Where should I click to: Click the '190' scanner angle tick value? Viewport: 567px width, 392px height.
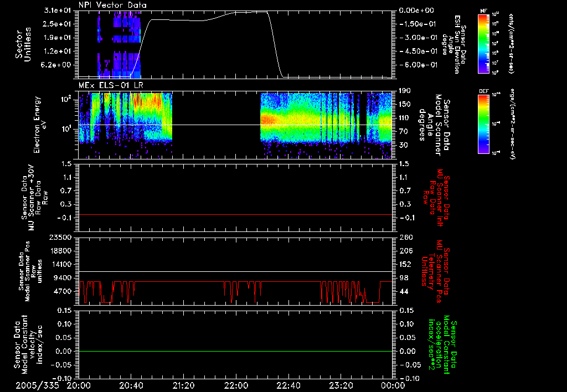[405, 91]
